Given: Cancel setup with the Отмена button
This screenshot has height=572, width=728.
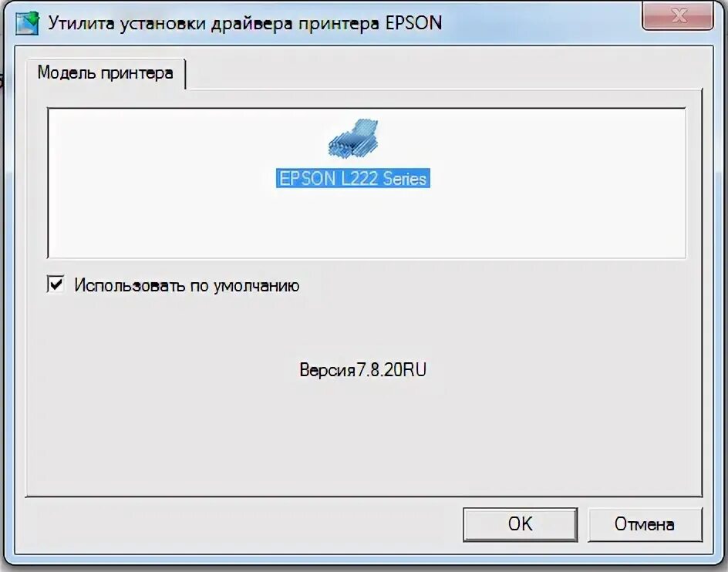Looking at the screenshot, I should tap(645, 524).
